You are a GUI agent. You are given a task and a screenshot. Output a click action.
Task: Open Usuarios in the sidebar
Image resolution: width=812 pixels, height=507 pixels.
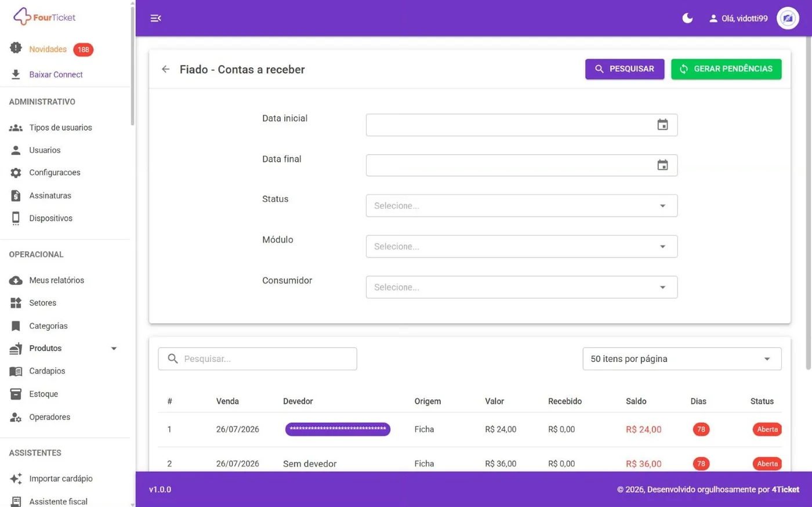45,150
